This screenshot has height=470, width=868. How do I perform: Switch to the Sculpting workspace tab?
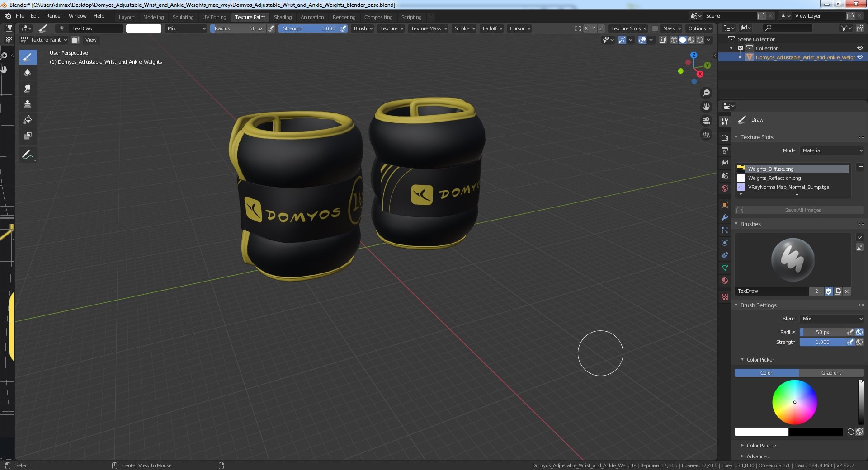(183, 17)
